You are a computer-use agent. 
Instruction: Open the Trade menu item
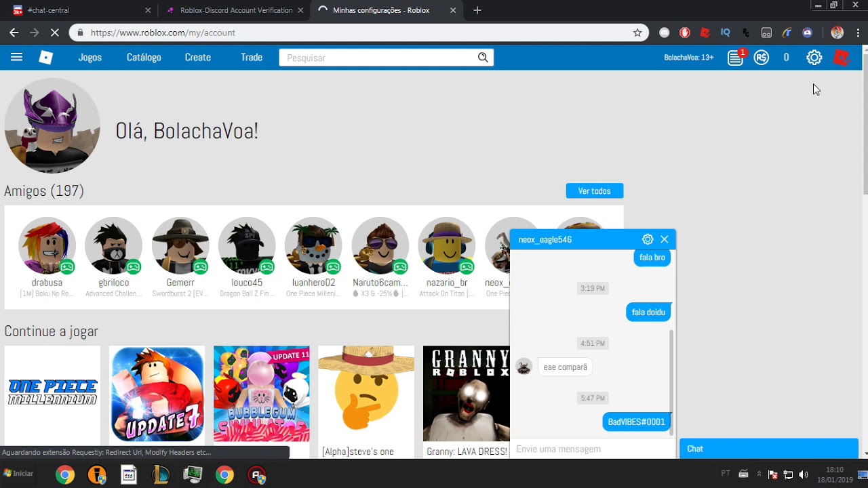point(252,58)
